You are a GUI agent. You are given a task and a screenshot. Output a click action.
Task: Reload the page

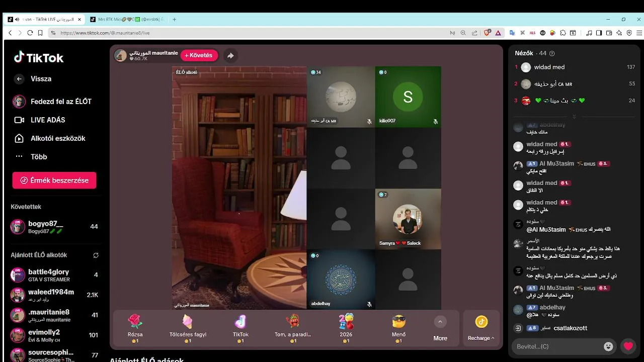click(30, 33)
